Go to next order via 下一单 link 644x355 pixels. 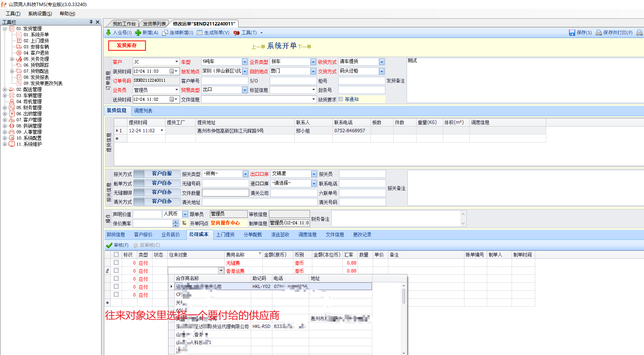click(x=304, y=47)
